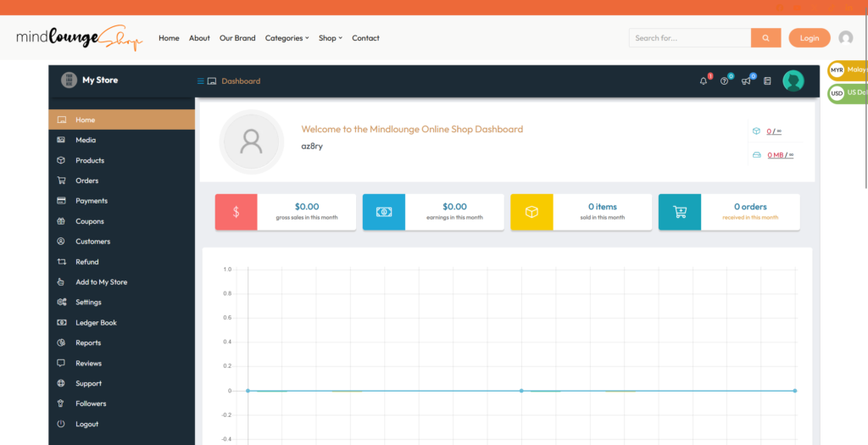This screenshot has width=868, height=445.
Task: Select Coupons from the sidebar
Action: coord(90,221)
